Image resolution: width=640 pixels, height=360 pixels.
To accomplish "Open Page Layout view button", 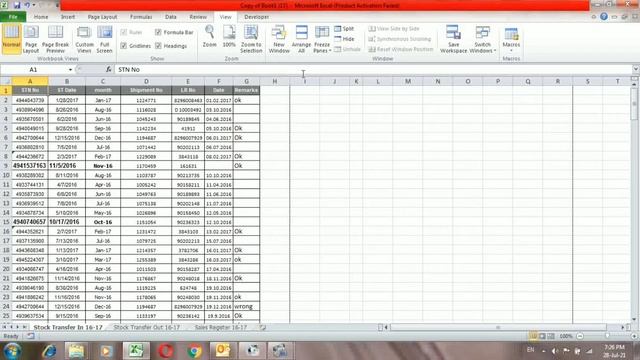I will (31, 39).
